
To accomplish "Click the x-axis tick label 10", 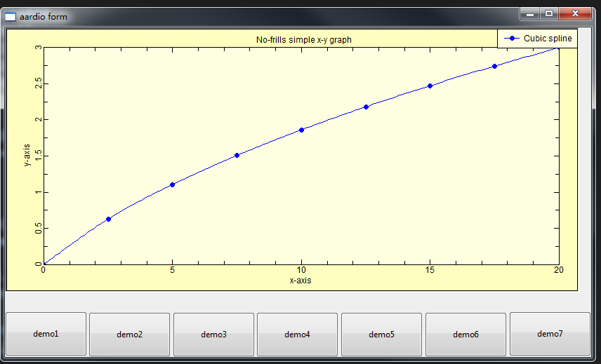I will pyautogui.click(x=301, y=270).
